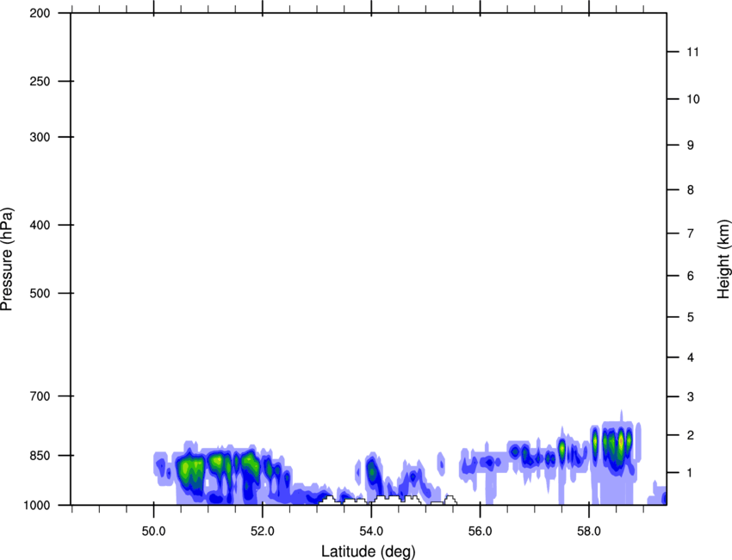Image resolution: width=732 pixels, height=560 pixels.
Task: Click the 8 km height label
Action: point(691,190)
